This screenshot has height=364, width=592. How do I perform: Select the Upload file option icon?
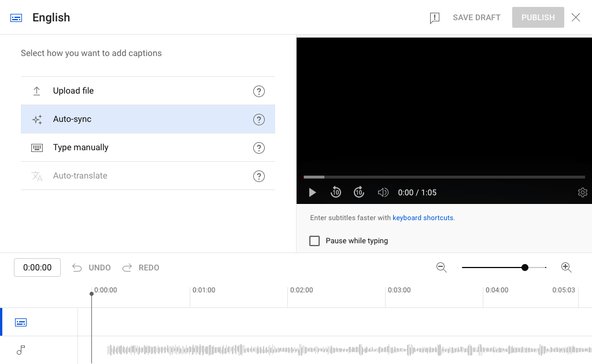(x=36, y=91)
